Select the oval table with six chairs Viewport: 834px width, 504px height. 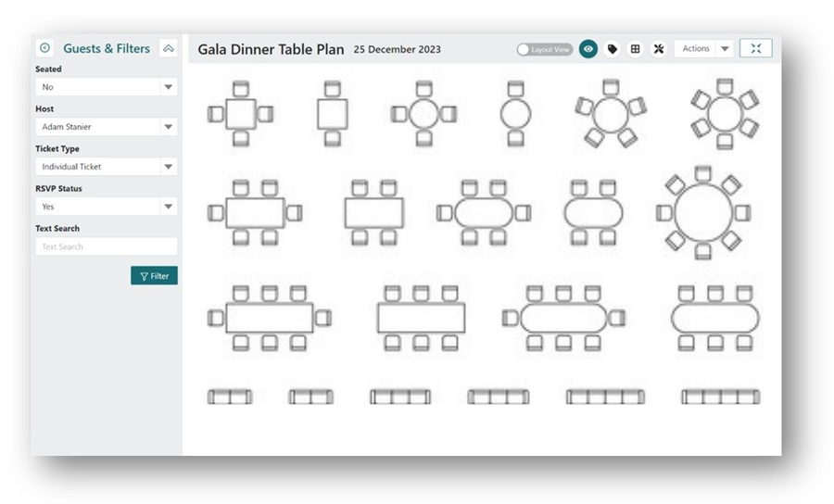[x=484, y=213]
